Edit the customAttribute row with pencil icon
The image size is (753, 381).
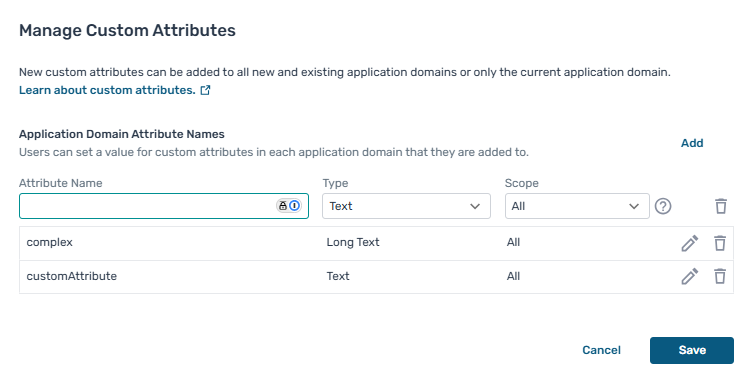(690, 276)
